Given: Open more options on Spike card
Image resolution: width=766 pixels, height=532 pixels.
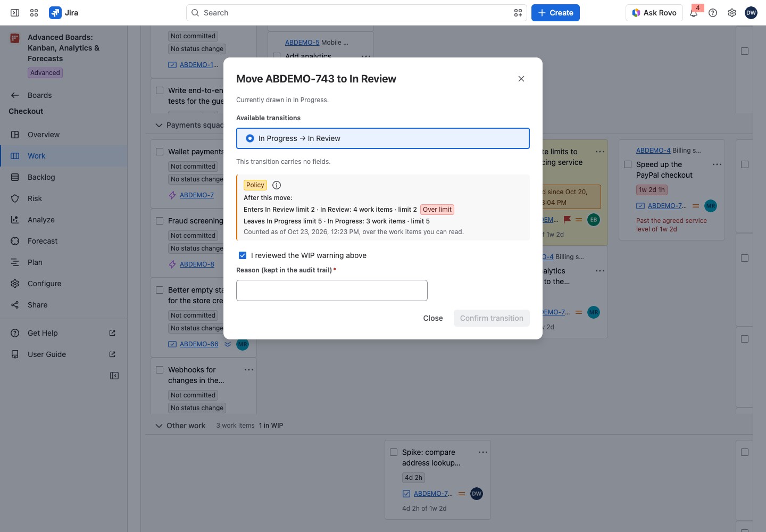Looking at the screenshot, I should point(483,452).
